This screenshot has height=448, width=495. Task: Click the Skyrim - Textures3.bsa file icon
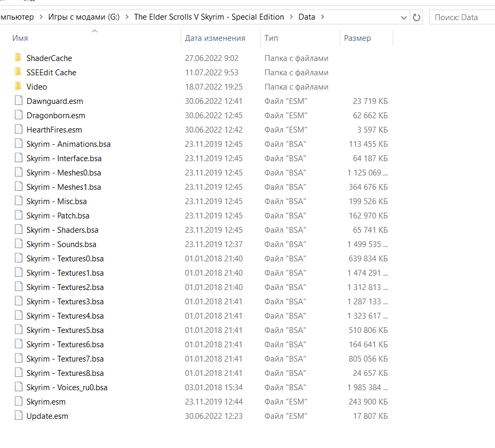19,301
